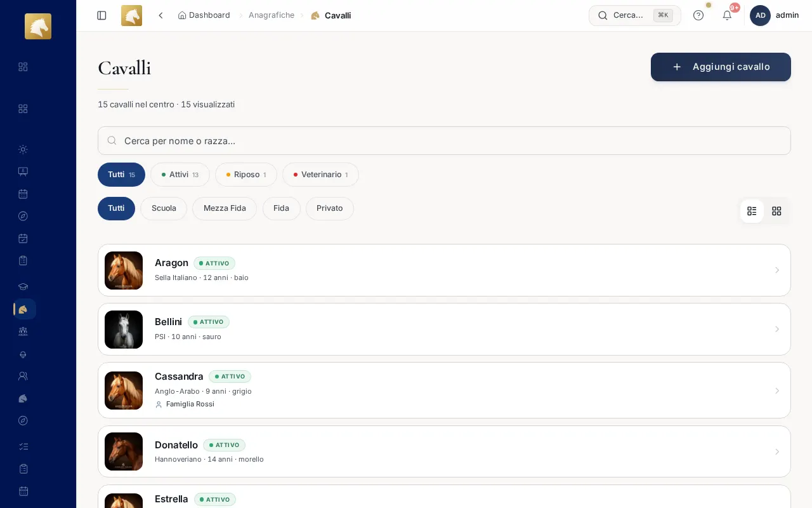Open the graduation cap sidebar icon

pos(23,286)
